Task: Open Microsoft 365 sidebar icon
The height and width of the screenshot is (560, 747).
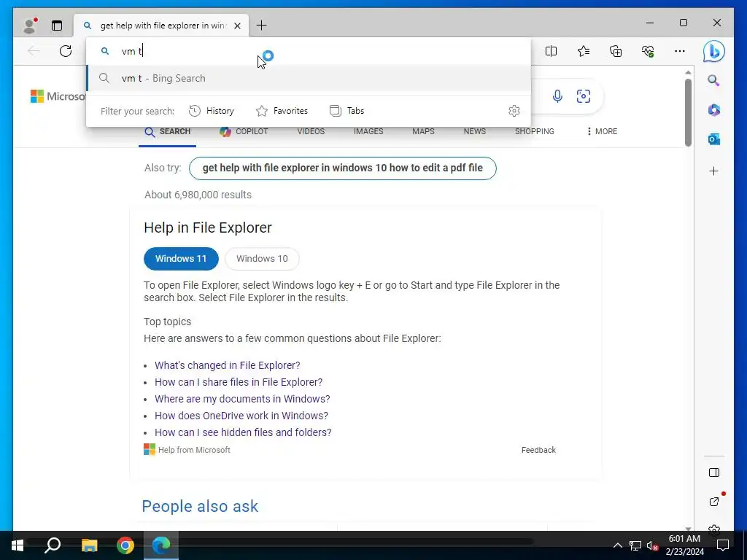Action: coord(713,110)
